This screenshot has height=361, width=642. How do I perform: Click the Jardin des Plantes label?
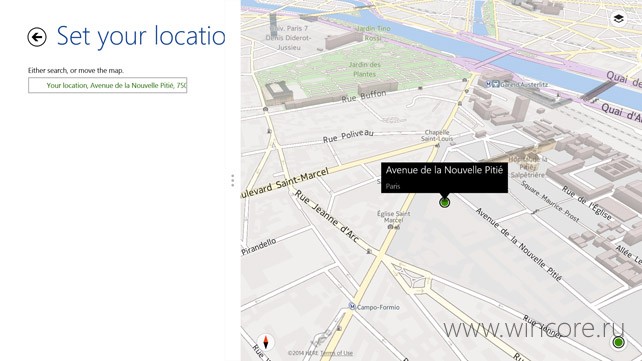364,69
